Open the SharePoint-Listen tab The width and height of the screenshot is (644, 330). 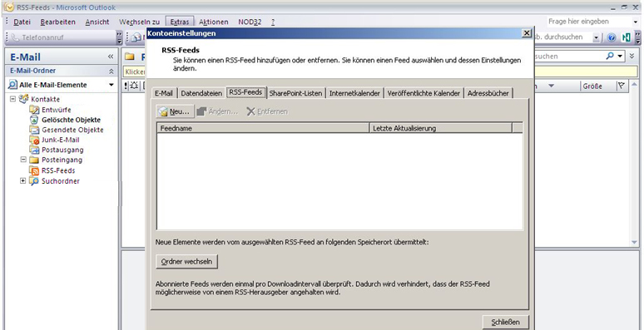295,93
